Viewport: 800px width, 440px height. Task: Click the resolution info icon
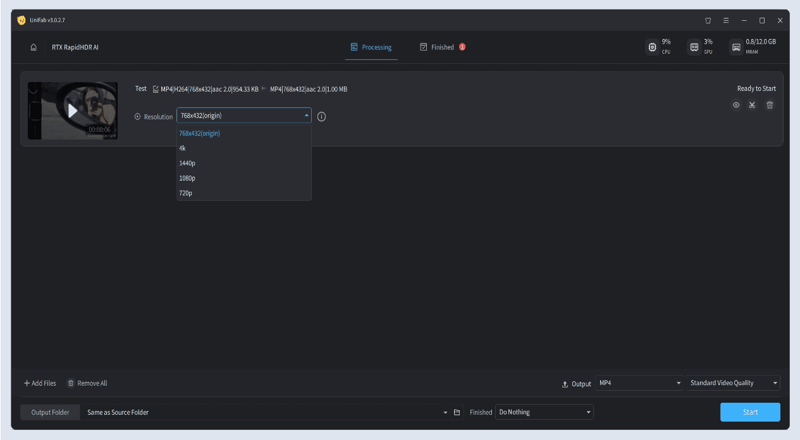321,116
